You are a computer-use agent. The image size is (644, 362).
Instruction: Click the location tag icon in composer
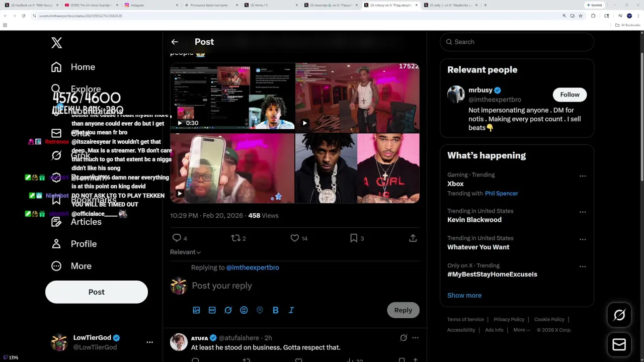click(x=260, y=310)
